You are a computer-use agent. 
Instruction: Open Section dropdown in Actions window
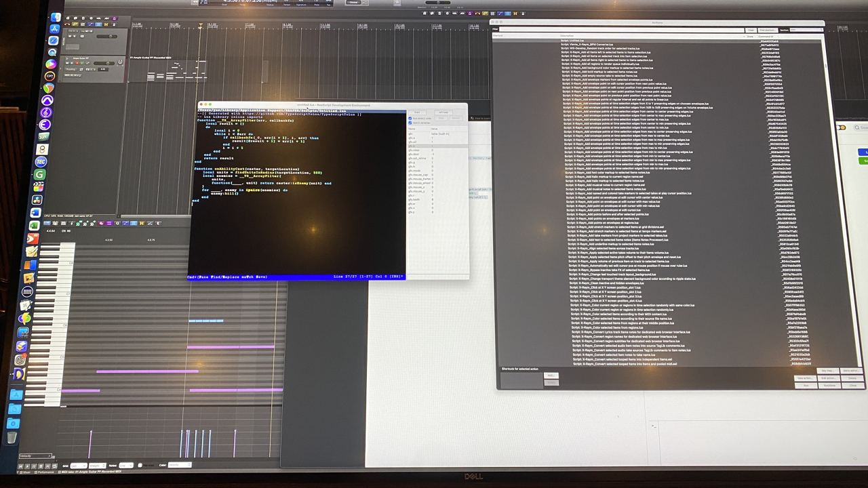(x=806, y=30)
